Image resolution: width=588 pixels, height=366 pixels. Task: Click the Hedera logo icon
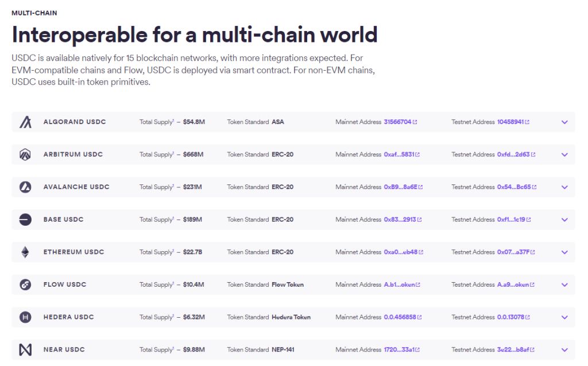[25, 317]
